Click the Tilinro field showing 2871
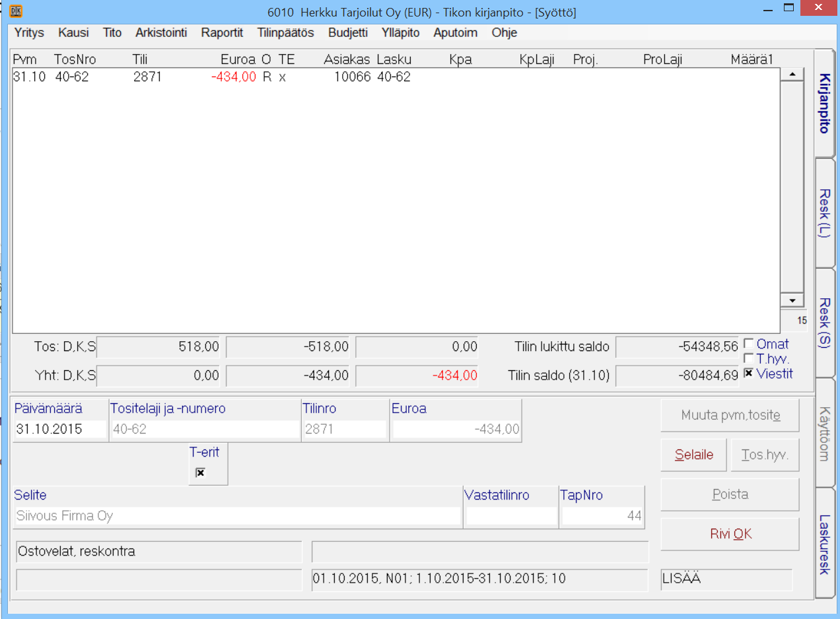This screenshot has width=840, height=619. pos(344,430)
